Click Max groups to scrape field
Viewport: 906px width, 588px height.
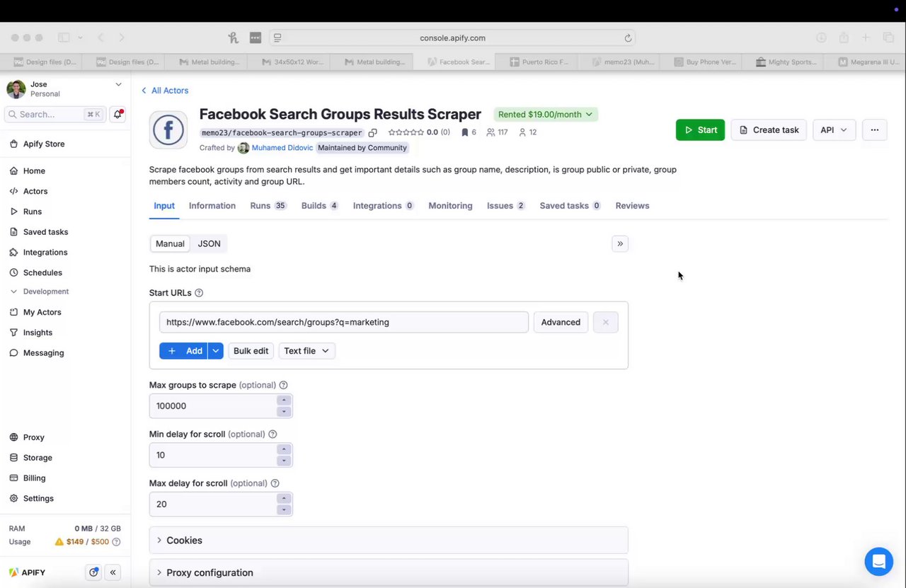(x=212, y=406)
